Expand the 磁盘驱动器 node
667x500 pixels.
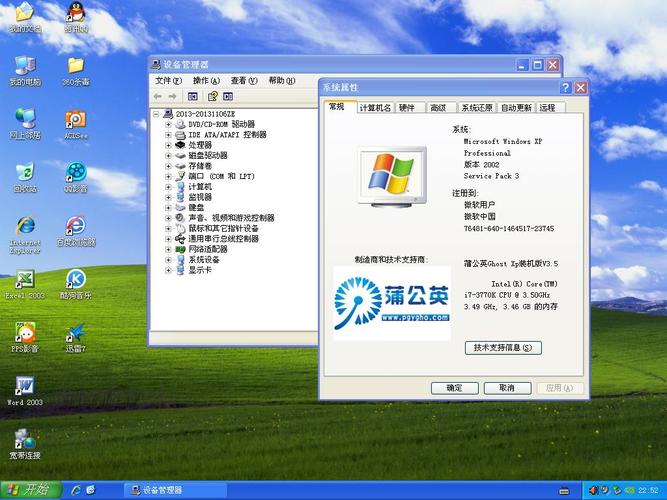[x=168, y=156]
